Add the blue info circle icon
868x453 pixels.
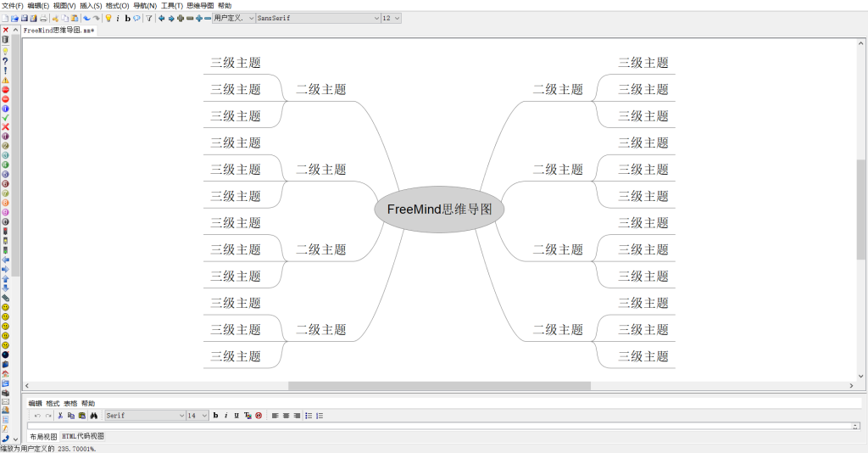tap(5, 109)
